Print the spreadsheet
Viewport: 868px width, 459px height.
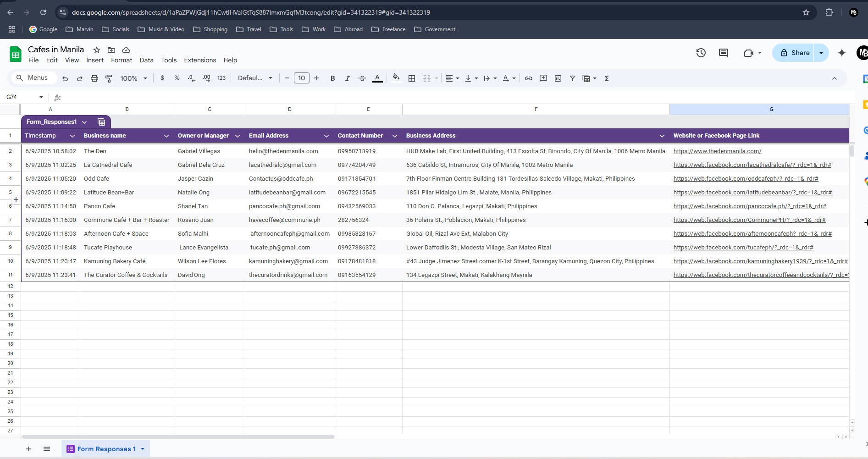pos(94,78)
